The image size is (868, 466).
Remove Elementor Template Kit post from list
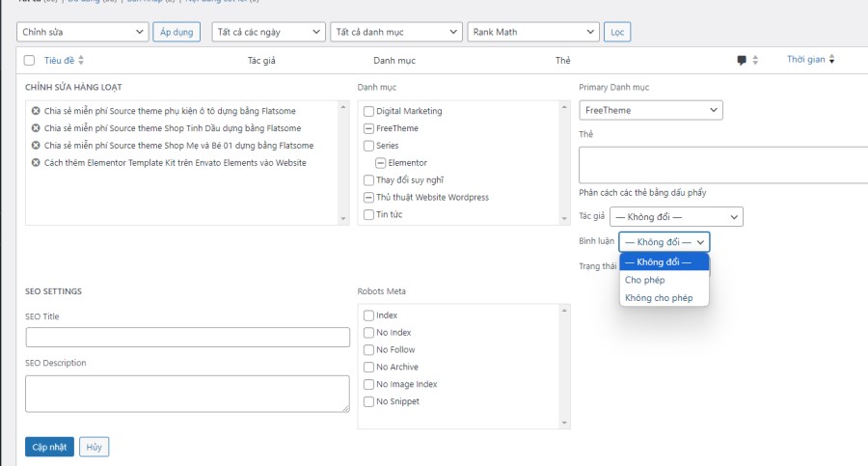pyautogui.click(x=36, y=163)
